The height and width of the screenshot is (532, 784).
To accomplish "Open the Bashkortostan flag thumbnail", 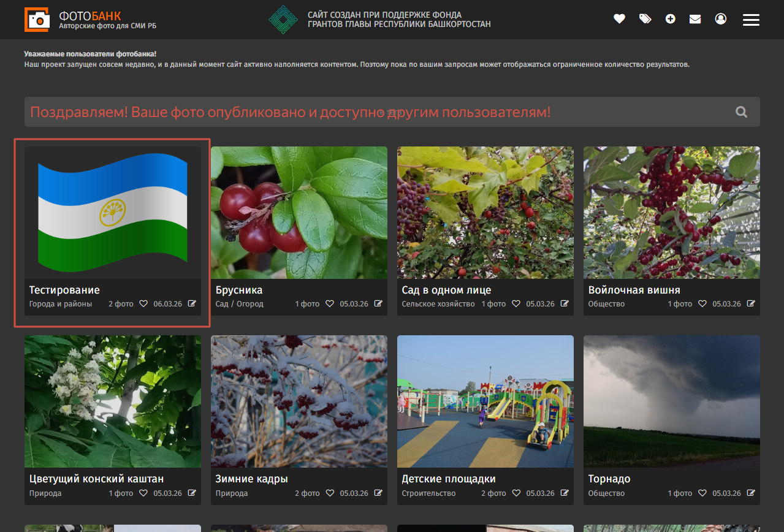I will pos(113,213).
